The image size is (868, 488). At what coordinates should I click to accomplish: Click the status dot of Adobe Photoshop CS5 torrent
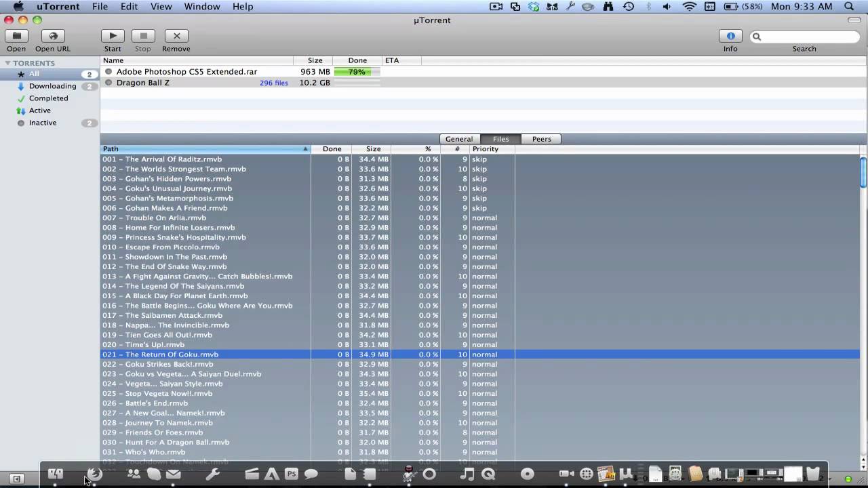pos(108,71)
